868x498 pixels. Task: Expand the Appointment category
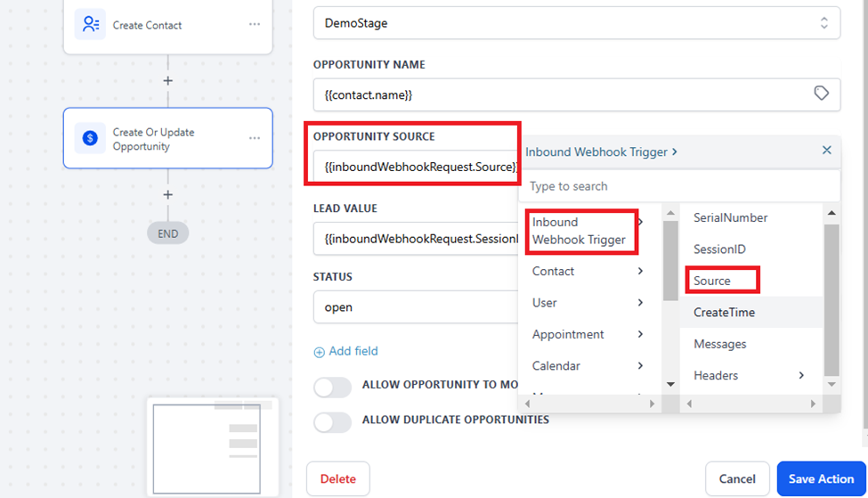point(586,335)
